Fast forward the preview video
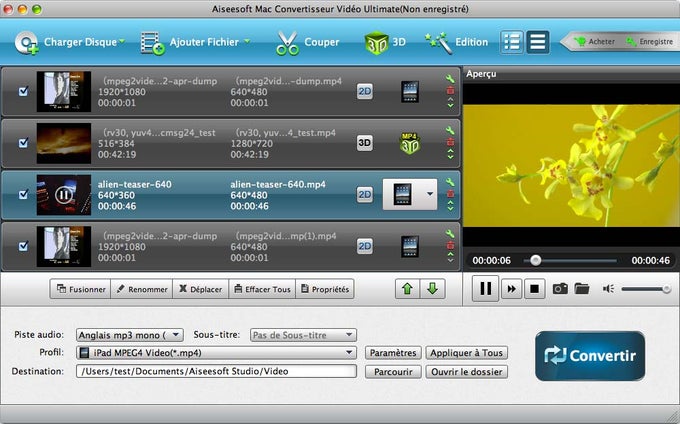This screenshot has height=424, width=680. (x=512, y=289)
